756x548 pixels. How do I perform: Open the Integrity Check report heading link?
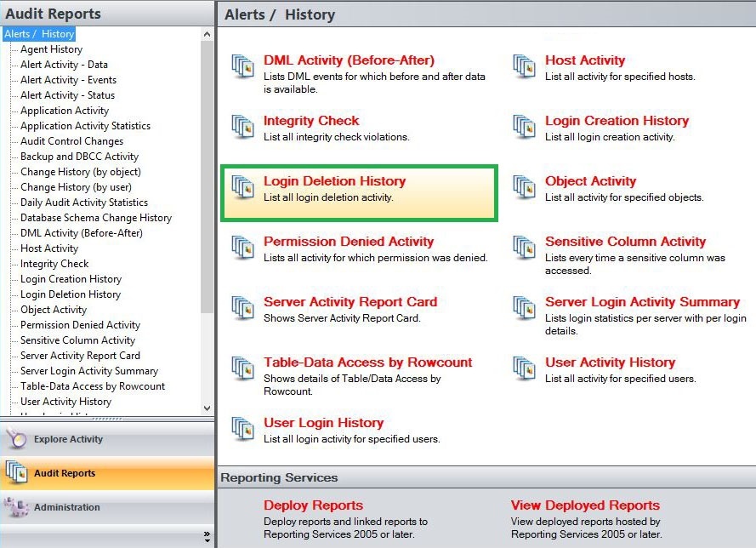[x=311, y=121]
